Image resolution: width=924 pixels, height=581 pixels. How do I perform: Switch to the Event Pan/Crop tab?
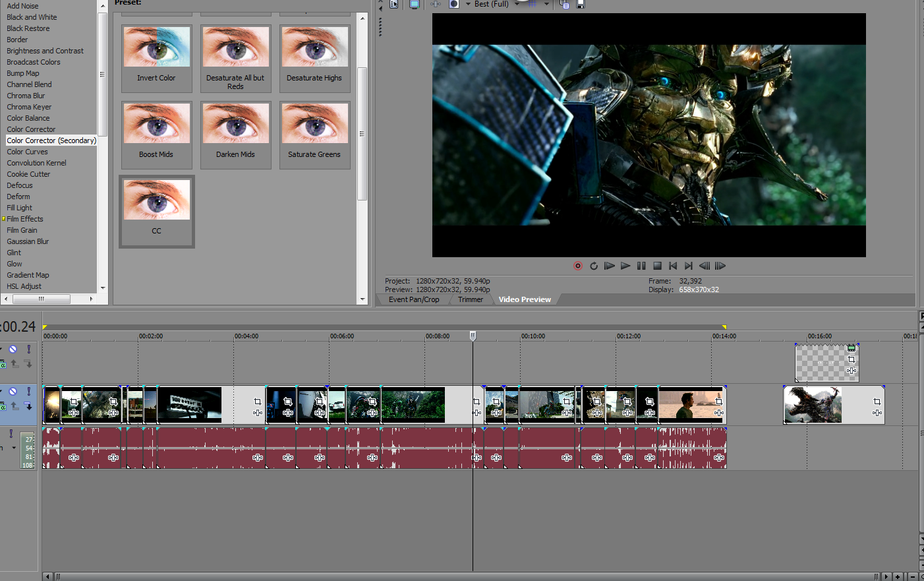pyautogui.click(x=414, y=299)
